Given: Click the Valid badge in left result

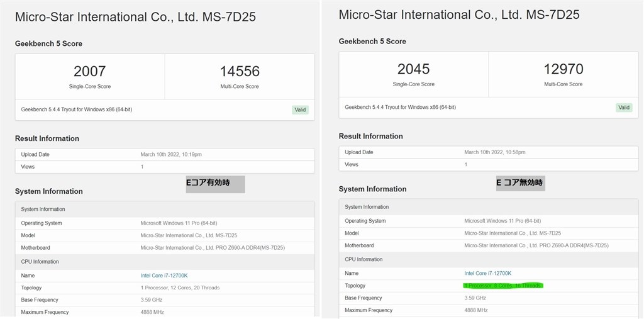Looking at the screenshot, I should point(300,109).
